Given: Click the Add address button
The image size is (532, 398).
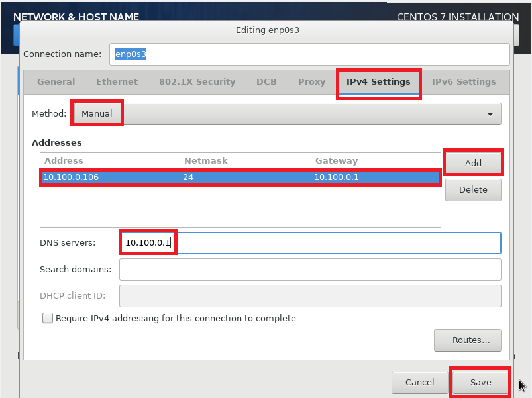Looking at the screenshot, I should [473, 163].
